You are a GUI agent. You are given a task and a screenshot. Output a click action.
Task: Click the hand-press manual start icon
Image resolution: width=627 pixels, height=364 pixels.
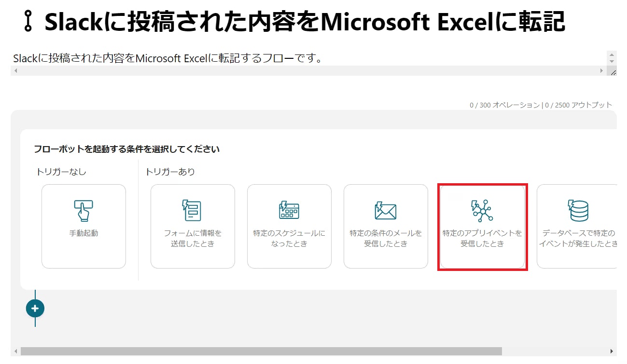84,211
